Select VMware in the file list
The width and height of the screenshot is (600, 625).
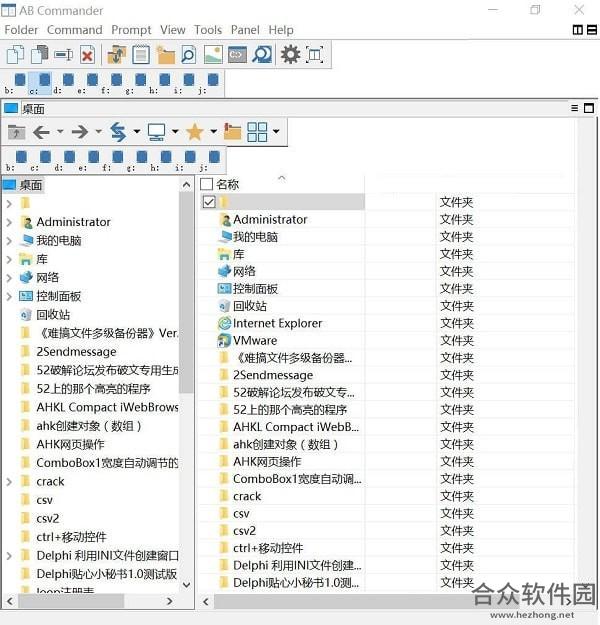pos(255,341)
